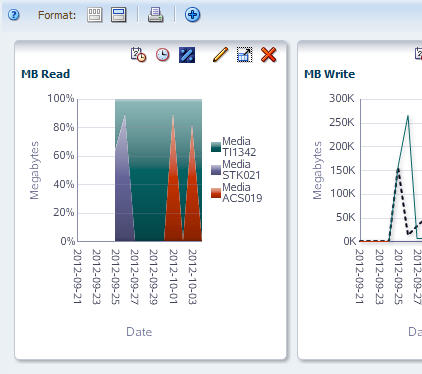Open the blue help question mark icon
Screen dimensions: 422x374
pos(14,15)
